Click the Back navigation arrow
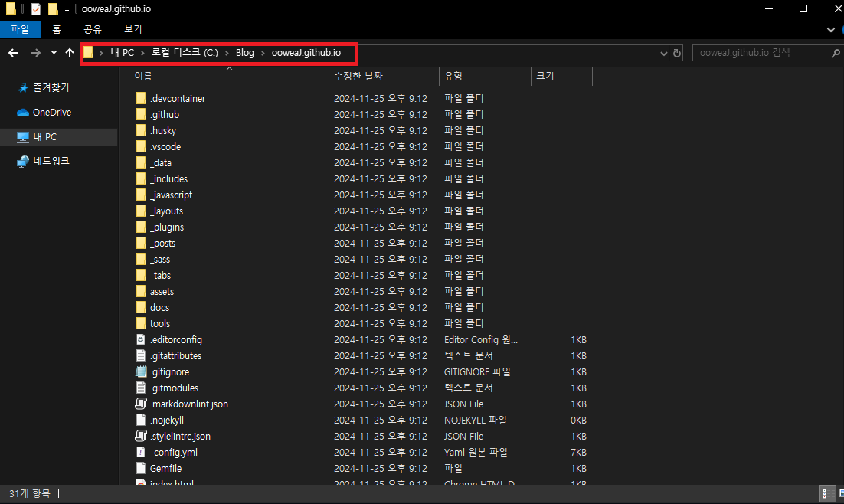This screenshot has width=844, height=504. click(x=12, y=53)
